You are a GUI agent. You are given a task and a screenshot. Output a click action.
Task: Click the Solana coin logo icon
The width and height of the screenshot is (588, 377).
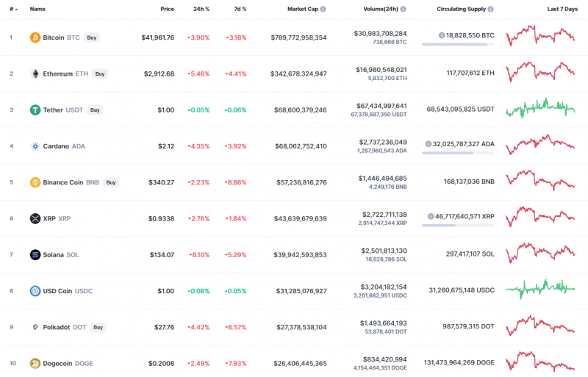point(35,255)
